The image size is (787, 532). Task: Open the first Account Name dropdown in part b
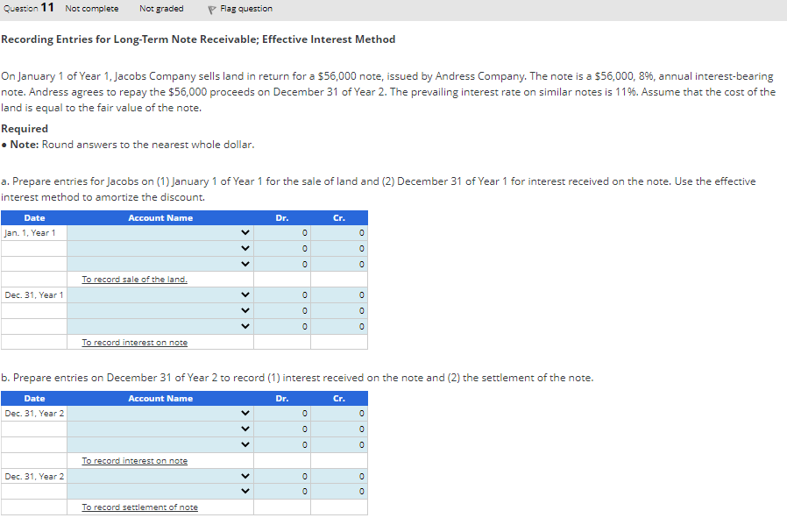click(245, 413)
